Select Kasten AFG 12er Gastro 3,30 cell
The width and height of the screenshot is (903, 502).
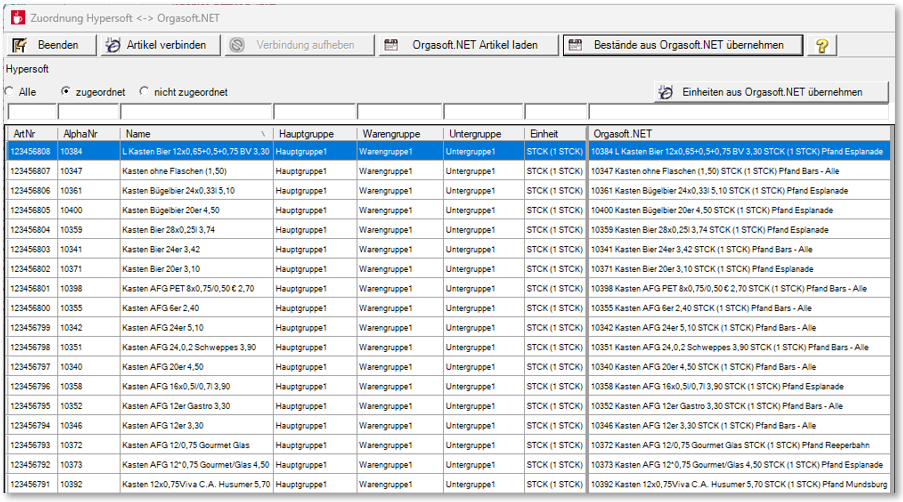pos(196,406)
